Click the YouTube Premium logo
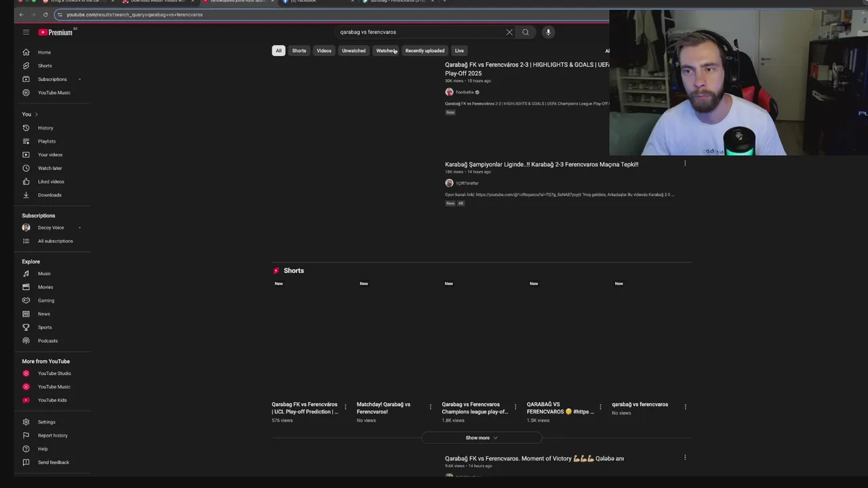 [56, 32]
